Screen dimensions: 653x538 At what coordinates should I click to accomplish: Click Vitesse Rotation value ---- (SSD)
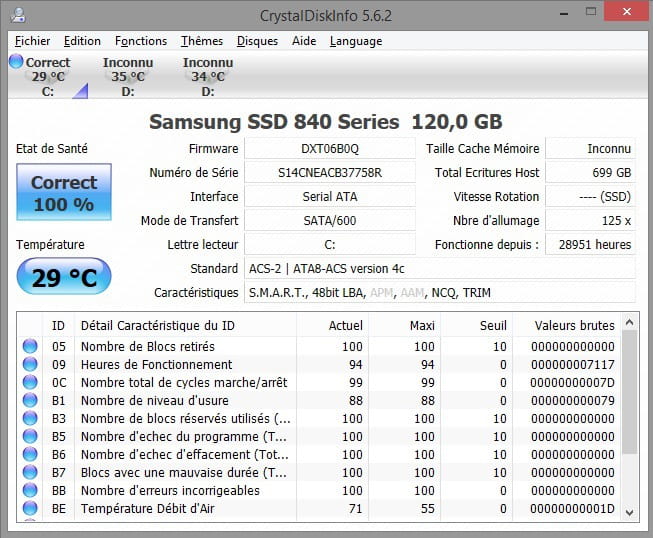591,197
